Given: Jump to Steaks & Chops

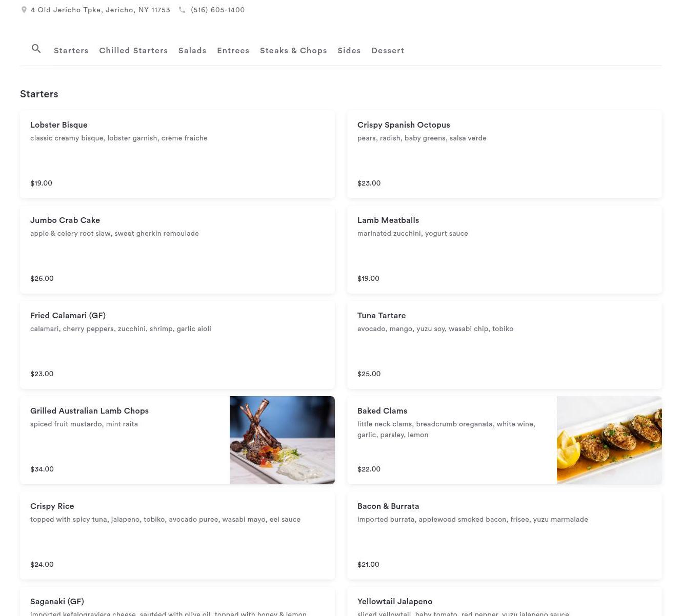Looking at the screenshot, I should [x=293, y=51].
